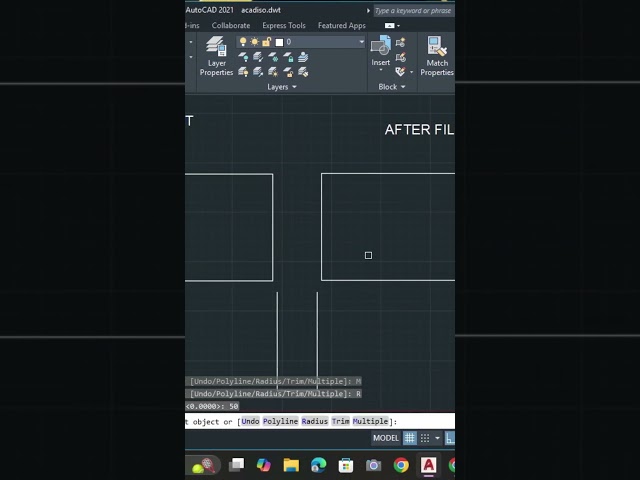640x480 pixels.
Task: Open Task View on the taskbar
Action: [x=236, y=465]
